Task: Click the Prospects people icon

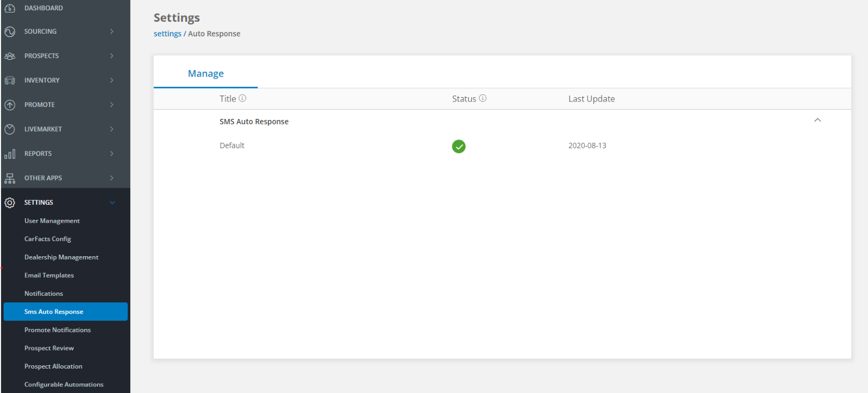Action: [10, 56]
